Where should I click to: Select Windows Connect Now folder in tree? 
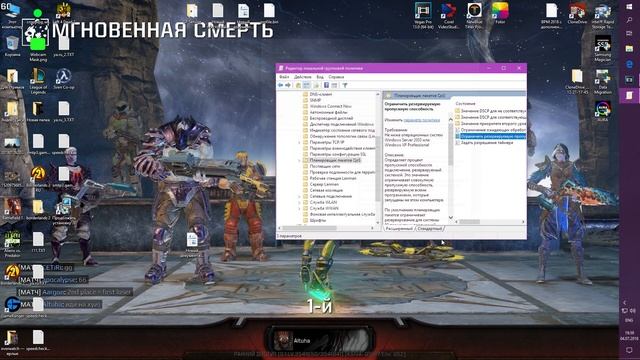tap(330, 106)
